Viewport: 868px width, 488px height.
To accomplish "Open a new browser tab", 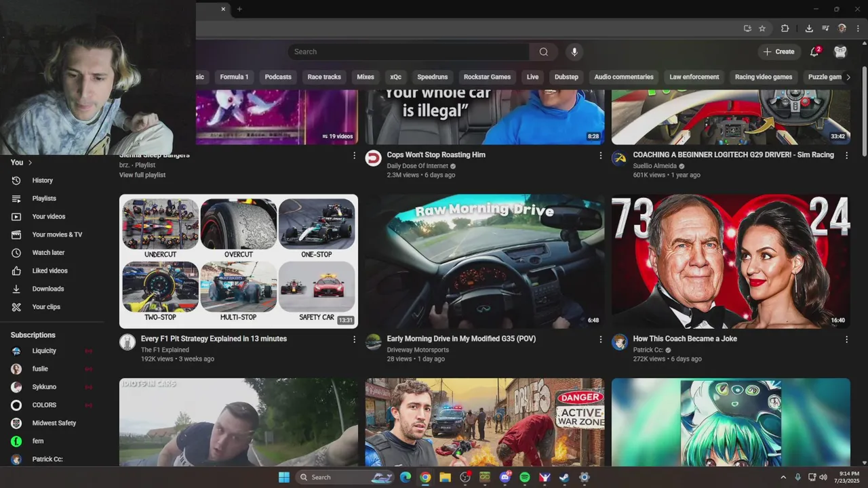I will coord(239,9).
